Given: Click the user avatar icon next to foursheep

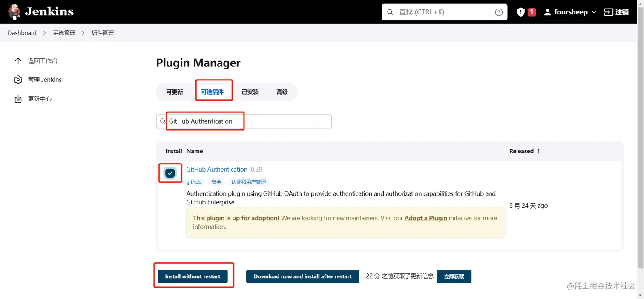Looking at the screenshot, I should click(548, 12).
